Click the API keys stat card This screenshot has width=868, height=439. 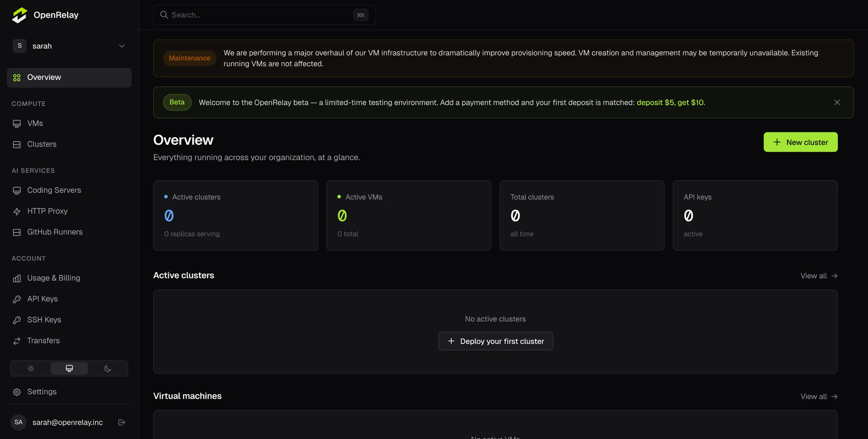click(x=755, y=216)
